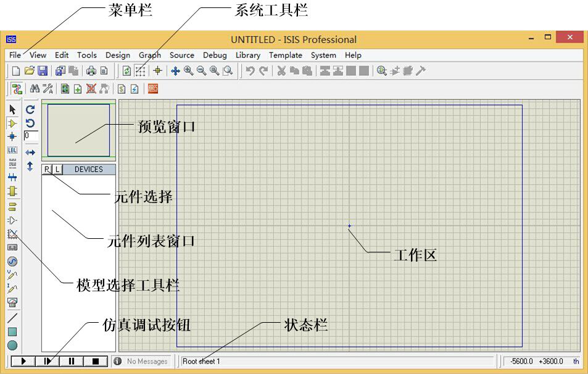Click the L library button
Viewport: 588px width, 374px height.
(57, 170)
